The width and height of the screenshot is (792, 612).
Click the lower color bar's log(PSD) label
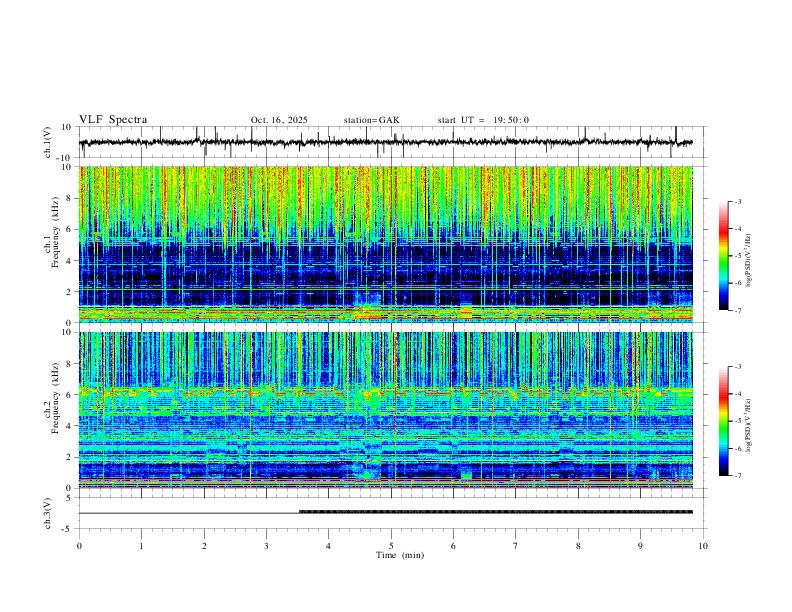click(x=748, y=425)
